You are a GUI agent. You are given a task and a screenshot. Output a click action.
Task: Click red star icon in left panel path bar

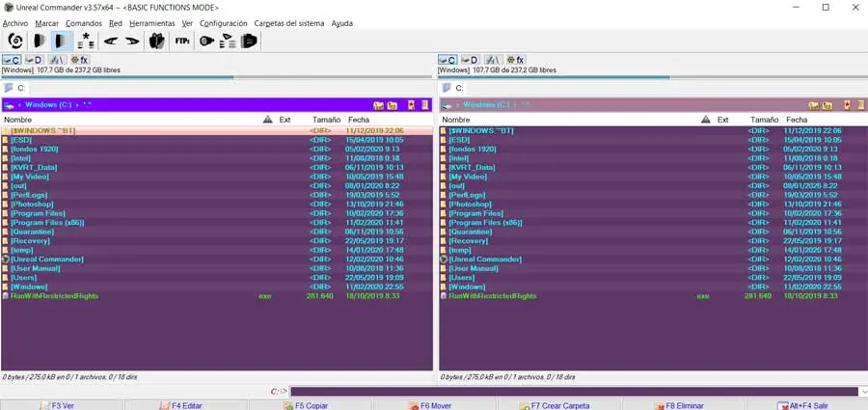coord(411,105)
